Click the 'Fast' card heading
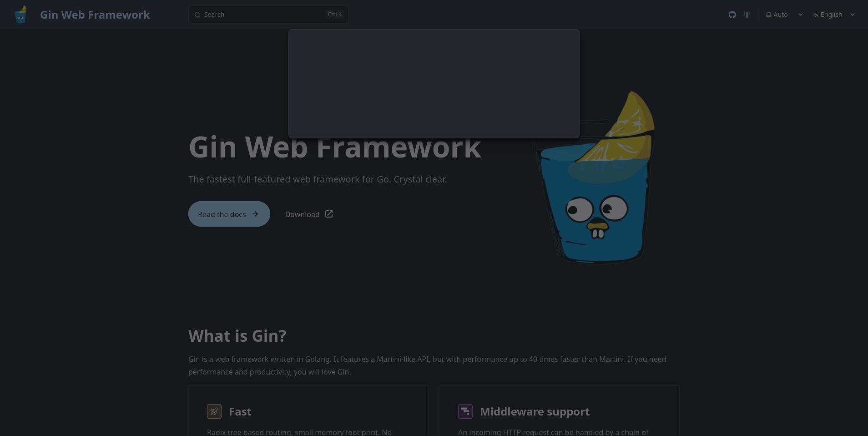The image size is (868, 436). coord(240,411)
